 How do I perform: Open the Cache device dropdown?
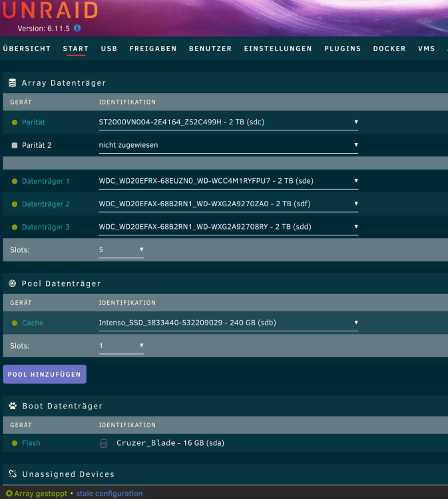click(x=228, y=323)
